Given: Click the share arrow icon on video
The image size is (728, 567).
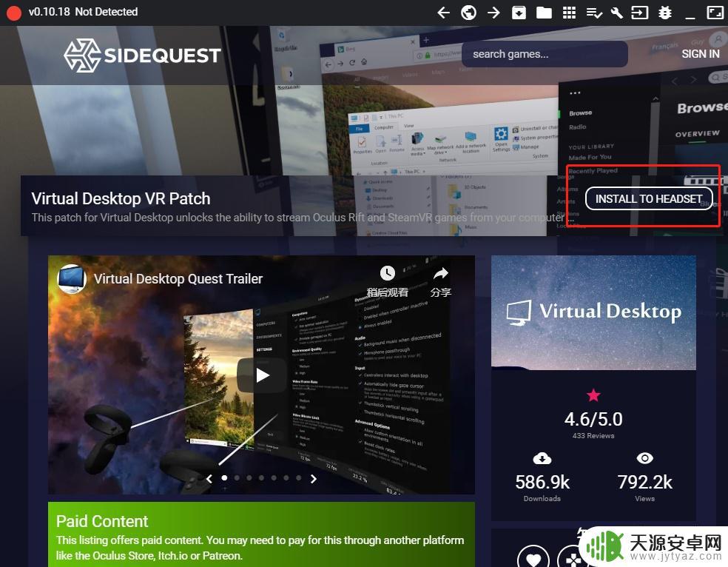Looking at the screenshot, I should coord(441,273).
